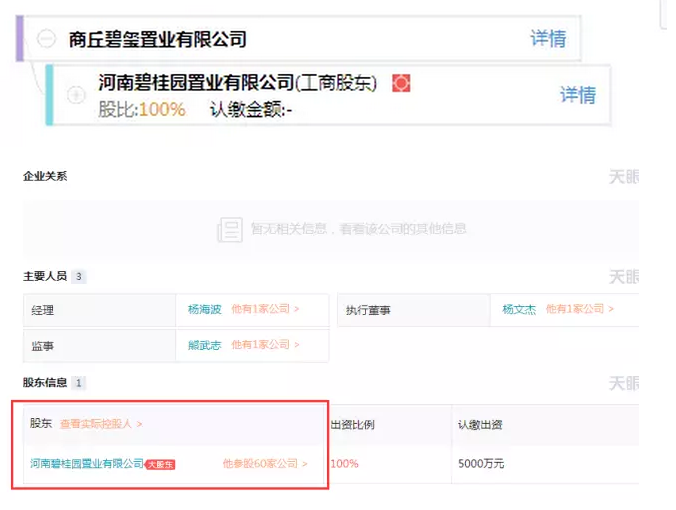Select 商丘碧玺置业有限公司 company name
Image resolution: width=676 pixels, height=510 pixels.
tap(158, 39)
